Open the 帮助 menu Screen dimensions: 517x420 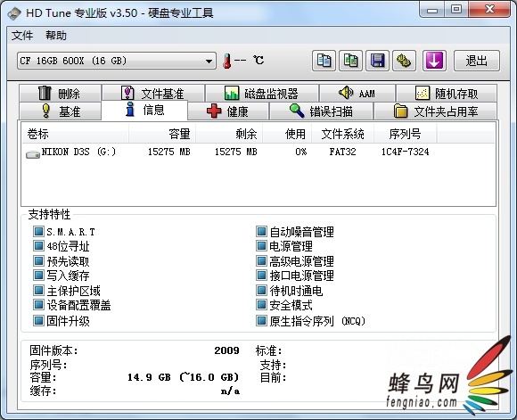pyautogui.click(x=56, y=36)
